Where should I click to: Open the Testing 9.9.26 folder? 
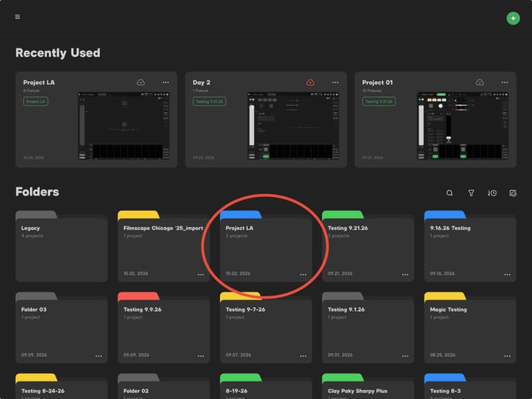[x=164, y=327]
